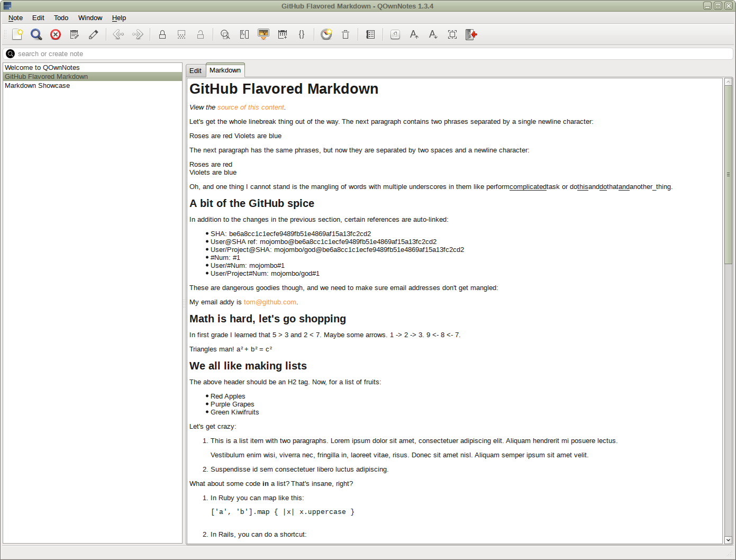
Task: Select the Markdown Showcase note
Action: [93, 86]
